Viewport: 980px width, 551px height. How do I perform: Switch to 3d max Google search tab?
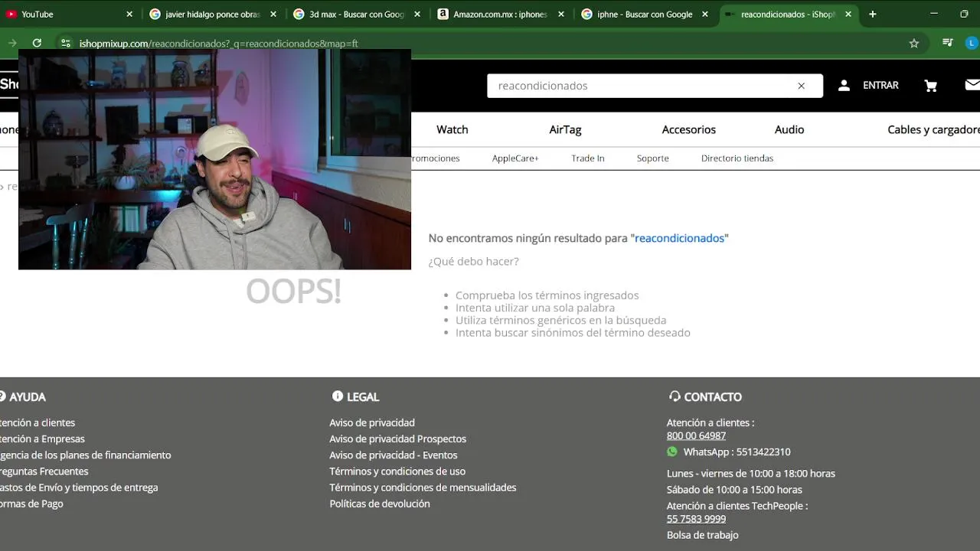coord(358,14)
